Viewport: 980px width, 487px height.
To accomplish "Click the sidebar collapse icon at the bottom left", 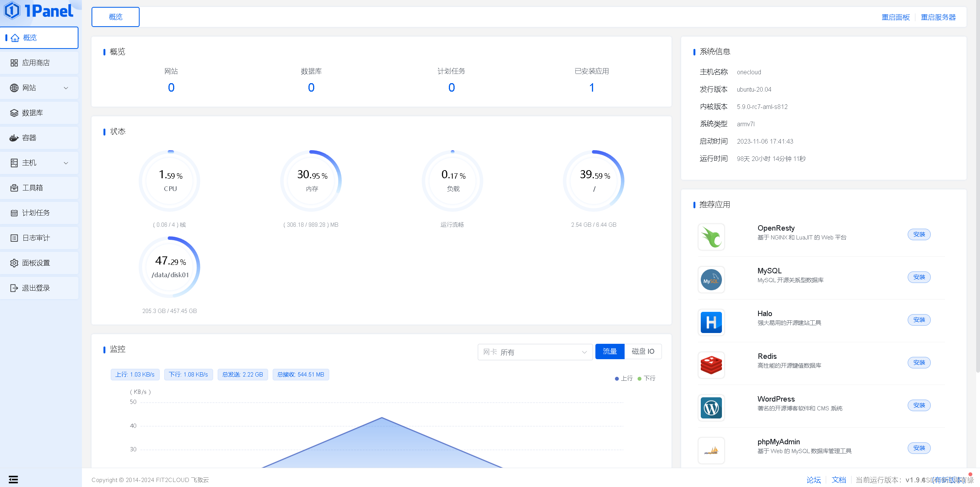I will [13, 479].
